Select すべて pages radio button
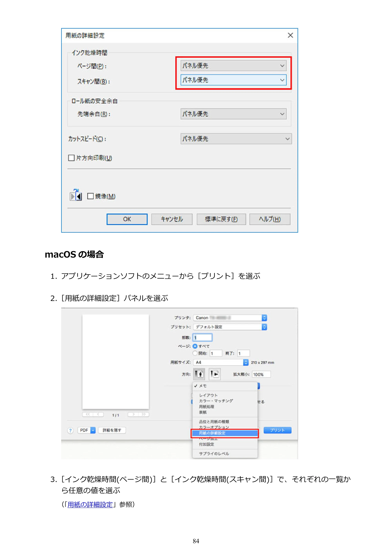The height and width of the screenshot is (555, 392). coord(195,346)
